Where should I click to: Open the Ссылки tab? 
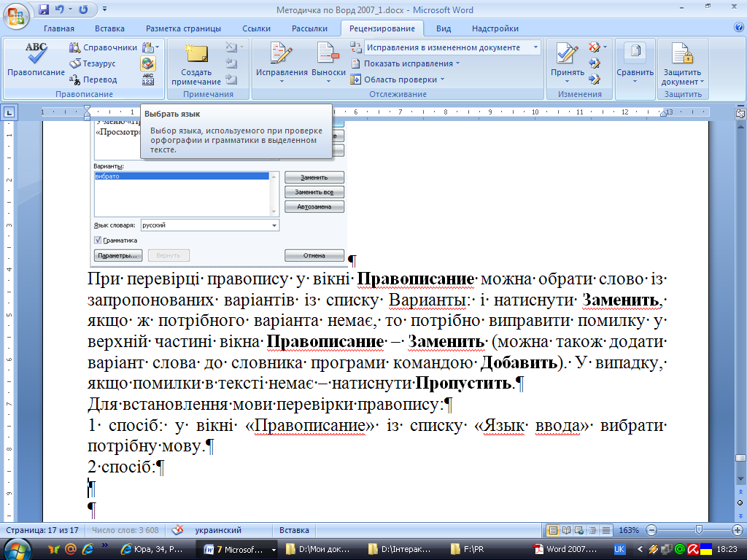[x=256, y=28]
